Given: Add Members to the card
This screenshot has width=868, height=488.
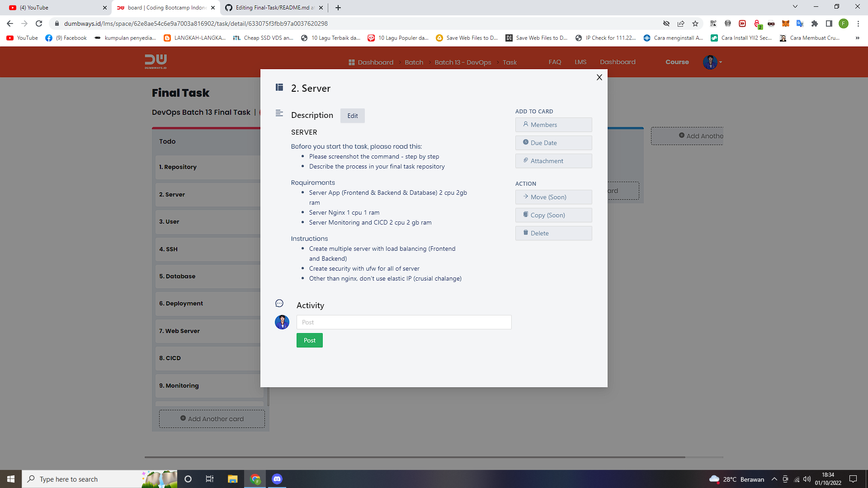Looking at the screenshot, I should (x=553, y=125).
